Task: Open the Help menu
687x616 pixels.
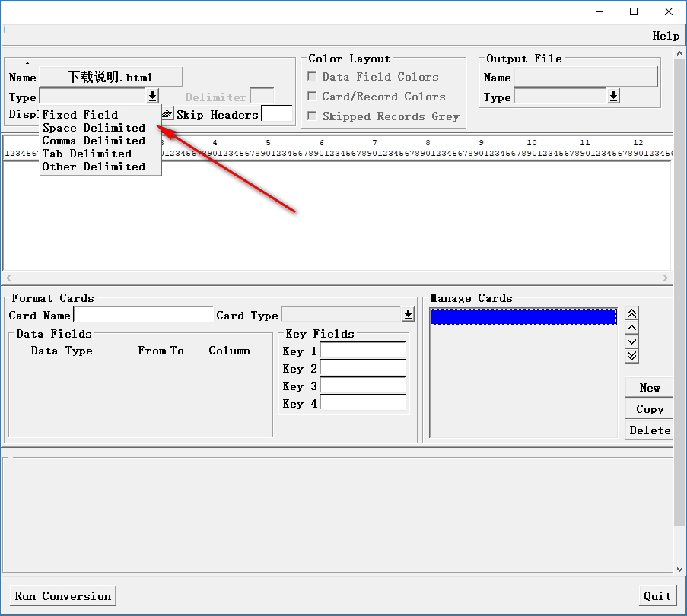Action: (666, 36)
